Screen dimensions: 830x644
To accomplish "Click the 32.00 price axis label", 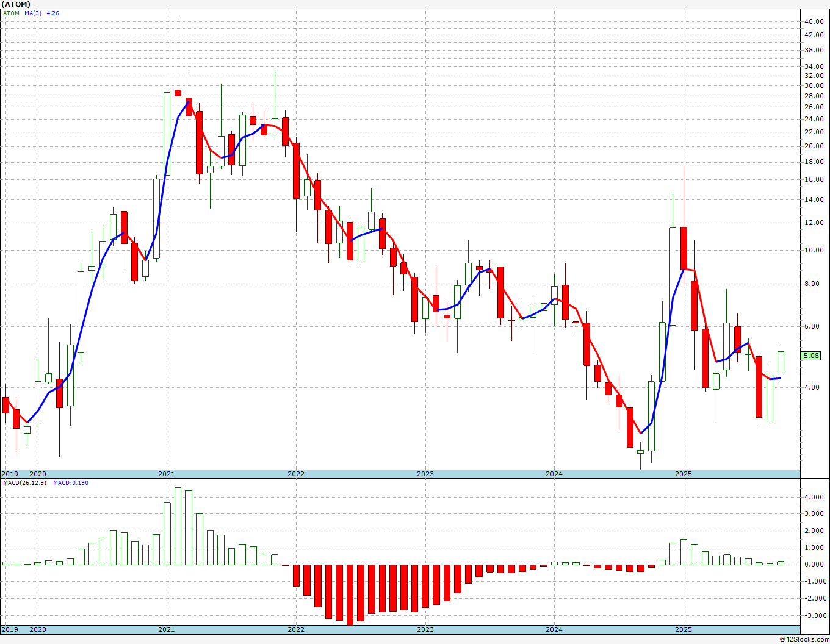I will [814, 76].
